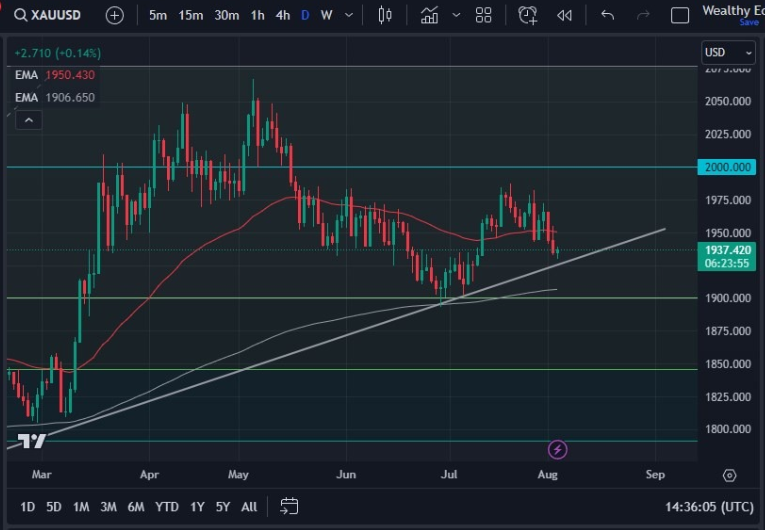Open the candlestick chart type icon
Image resolution: width=765 pixels, height=530 pixels.
point(385,15)
